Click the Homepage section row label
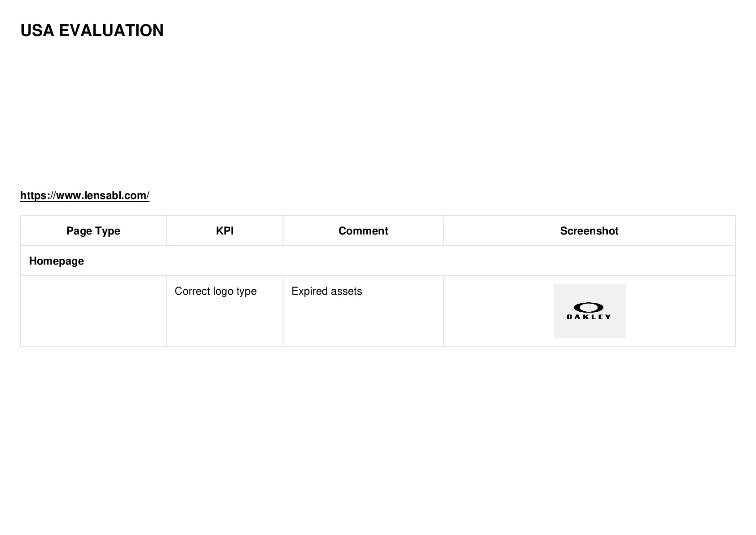This screenshot has height=535, width=756. 57,261
